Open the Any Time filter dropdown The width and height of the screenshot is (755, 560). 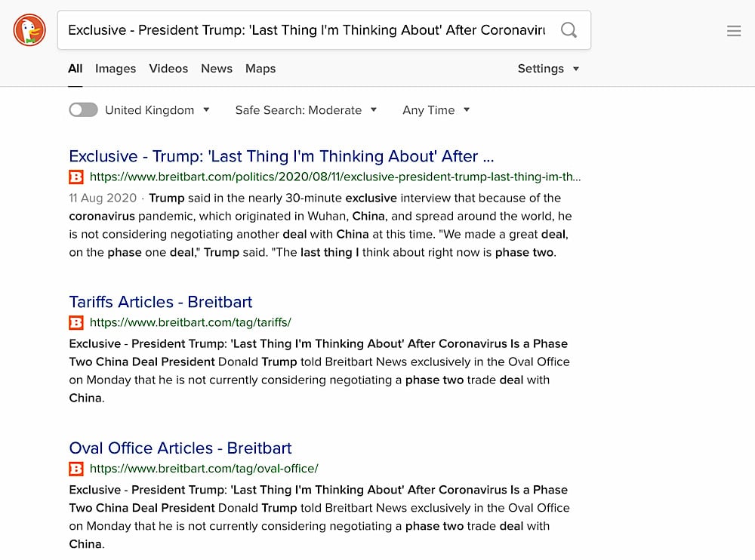pos(436,110)
